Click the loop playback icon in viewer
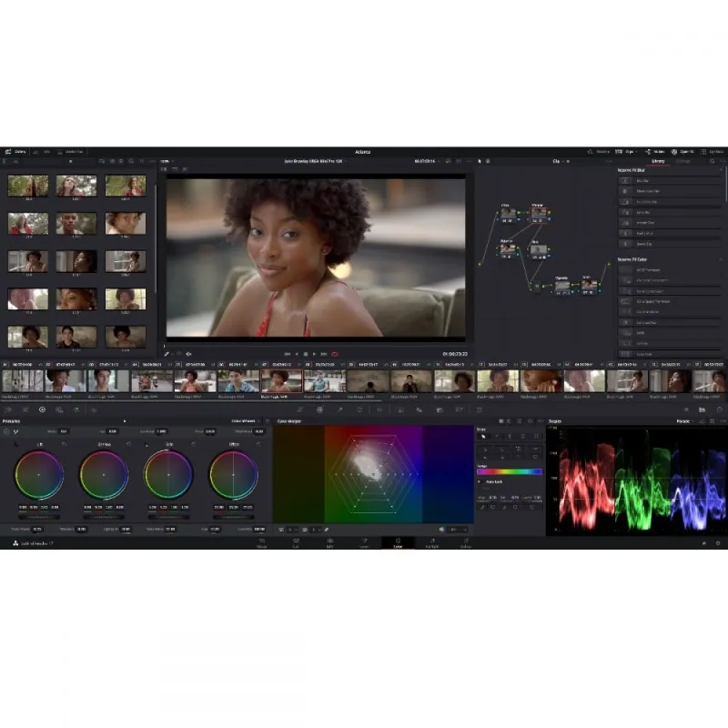The height and width of the screenshot is (728, 728). pos(335,353)
